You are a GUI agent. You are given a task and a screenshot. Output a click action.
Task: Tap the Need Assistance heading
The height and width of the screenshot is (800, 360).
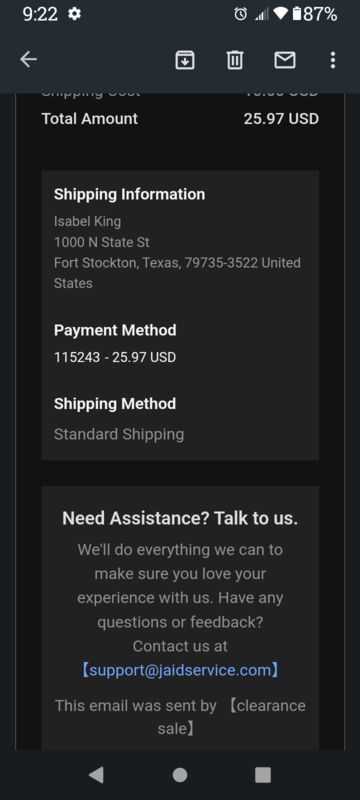180,518
